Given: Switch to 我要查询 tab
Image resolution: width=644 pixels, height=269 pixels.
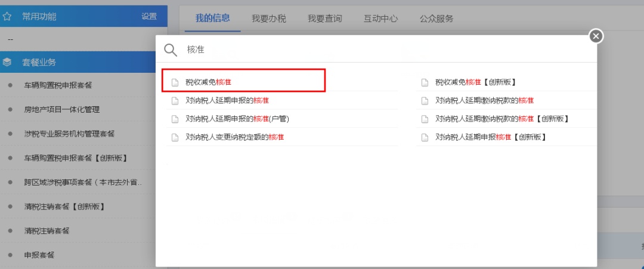Looking at the screenshot, I should point(324,18).
